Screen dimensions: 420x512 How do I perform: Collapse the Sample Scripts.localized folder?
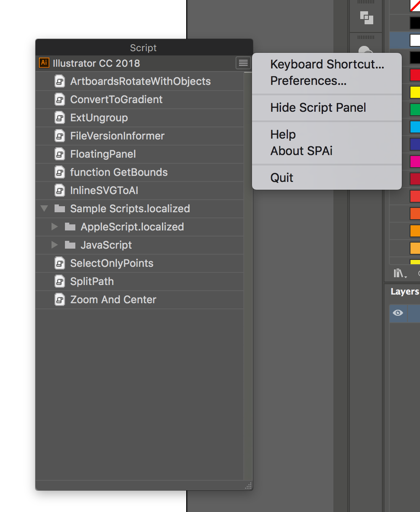pyautogui.click(x=45, y=208)
